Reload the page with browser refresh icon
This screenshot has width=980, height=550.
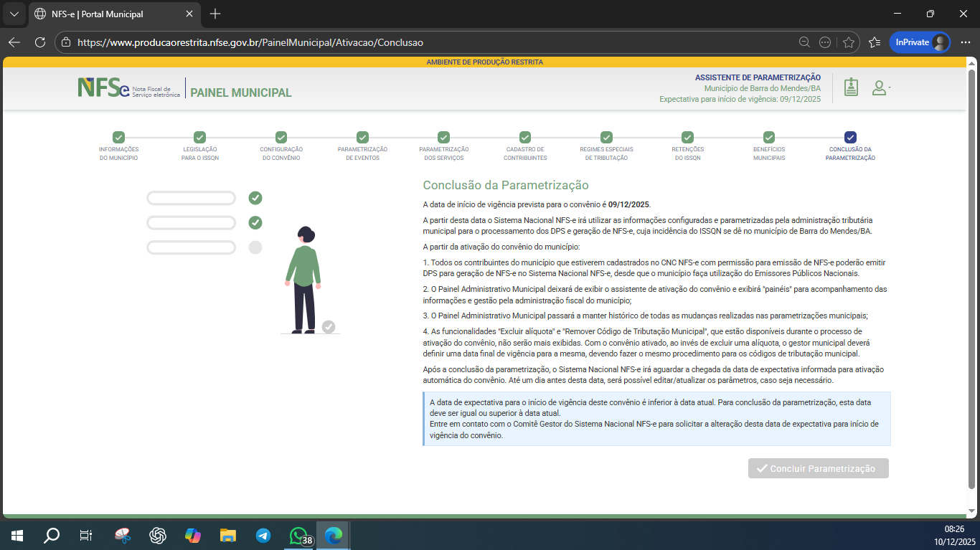coord(40,42)
